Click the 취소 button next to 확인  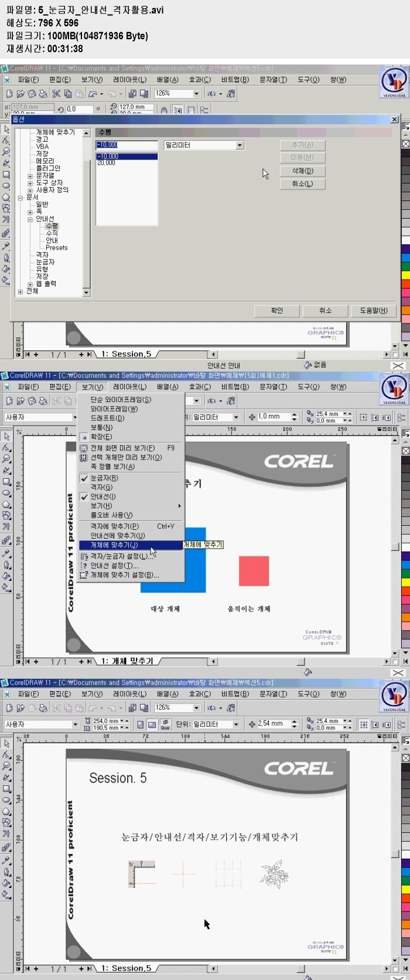click(326, 311)
